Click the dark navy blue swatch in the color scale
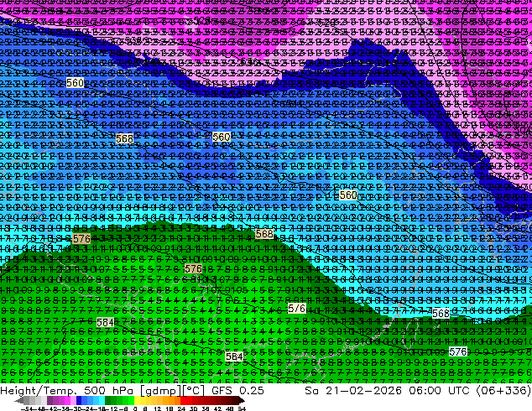 point(79,401)
